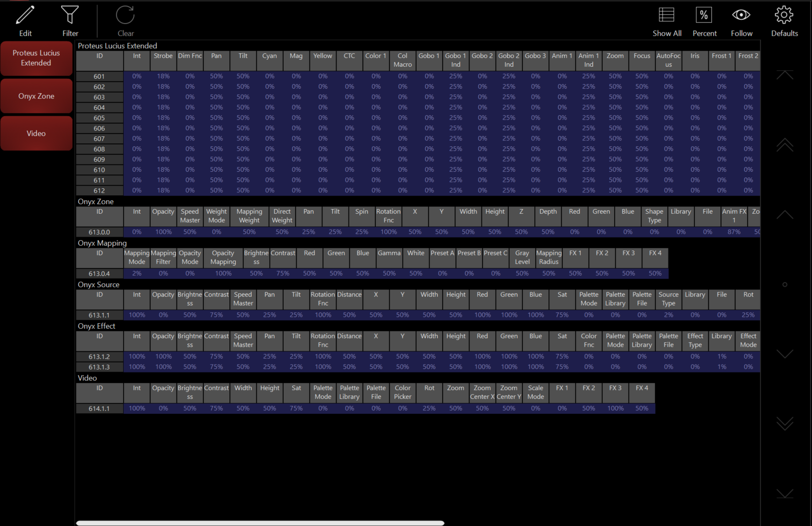Move up one row with single up chevron
The height and width of the screenshot is (526, 812).
(785, 215)
